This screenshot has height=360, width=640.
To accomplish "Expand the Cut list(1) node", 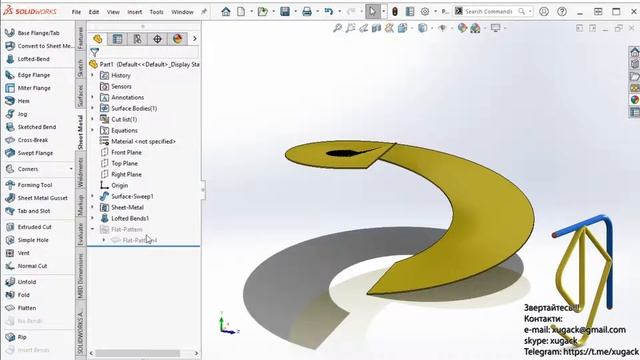I will [x=92, y=120].
